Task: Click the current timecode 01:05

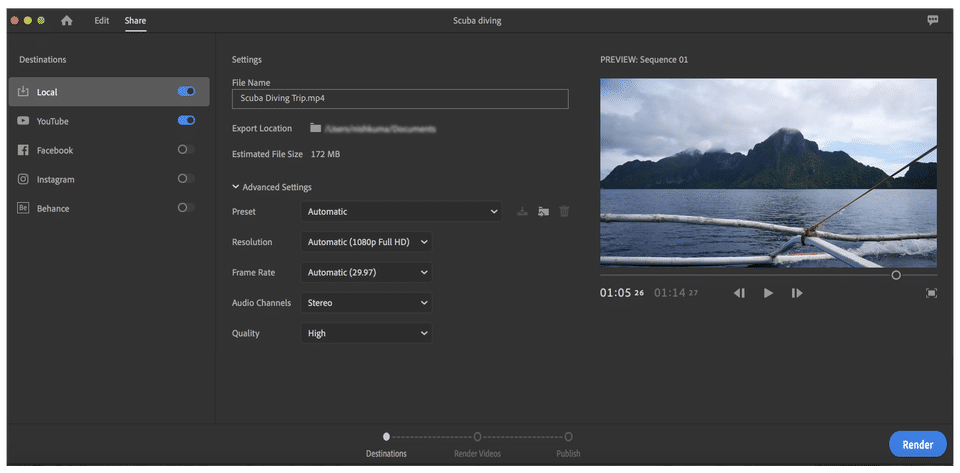Action: pyautogui.click(x=622, y=293)
